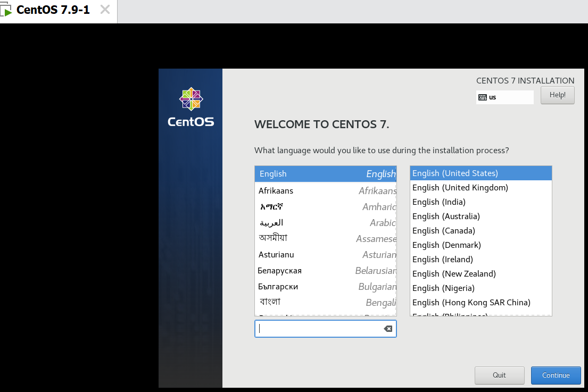This screenshot has height=392, width=588.
Task: Select the Amharic language row
Action: (x=326, y=207)
